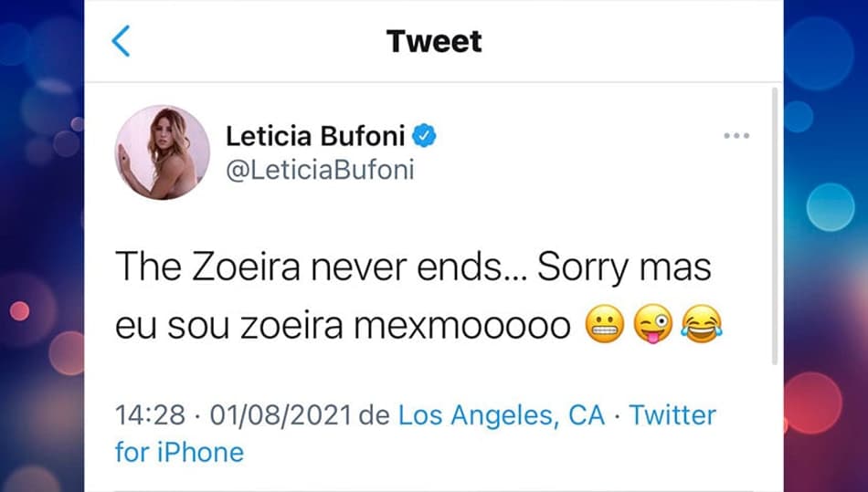Tap the blue back arrow
The image size is (868, 492).
click(x=121, y=41)
